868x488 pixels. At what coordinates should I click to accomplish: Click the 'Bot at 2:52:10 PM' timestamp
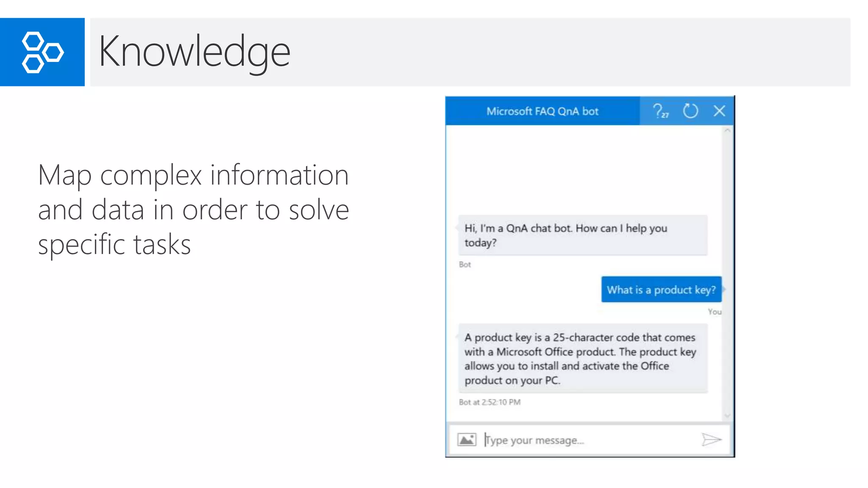pyautogui.click(x=490, y=402)
